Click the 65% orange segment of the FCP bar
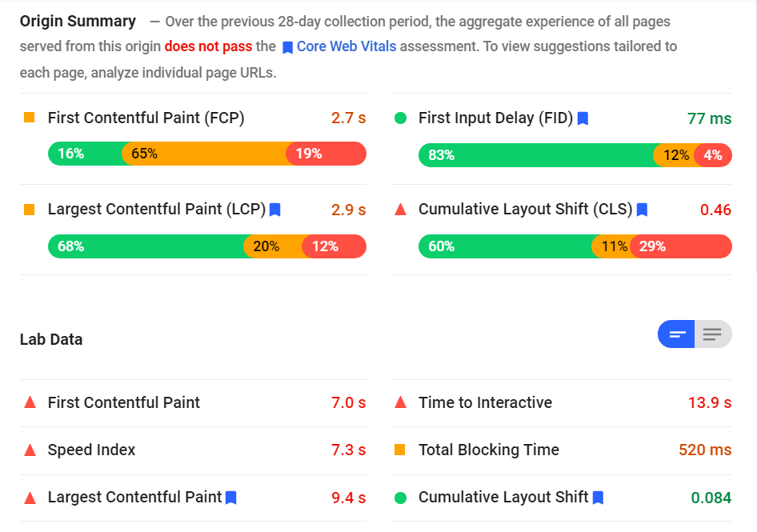The height and width of the screenshot is (532, 757). tap(204, 154)
